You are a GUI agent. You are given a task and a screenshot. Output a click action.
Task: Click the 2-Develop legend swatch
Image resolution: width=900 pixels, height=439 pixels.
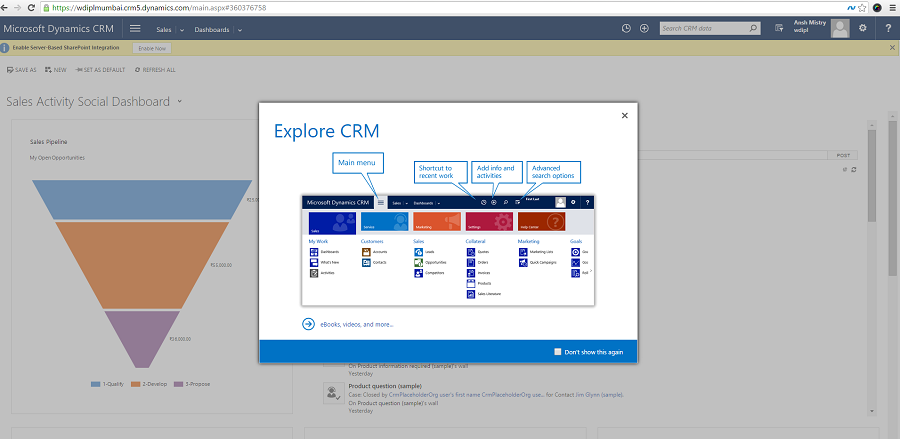[136, 384]
